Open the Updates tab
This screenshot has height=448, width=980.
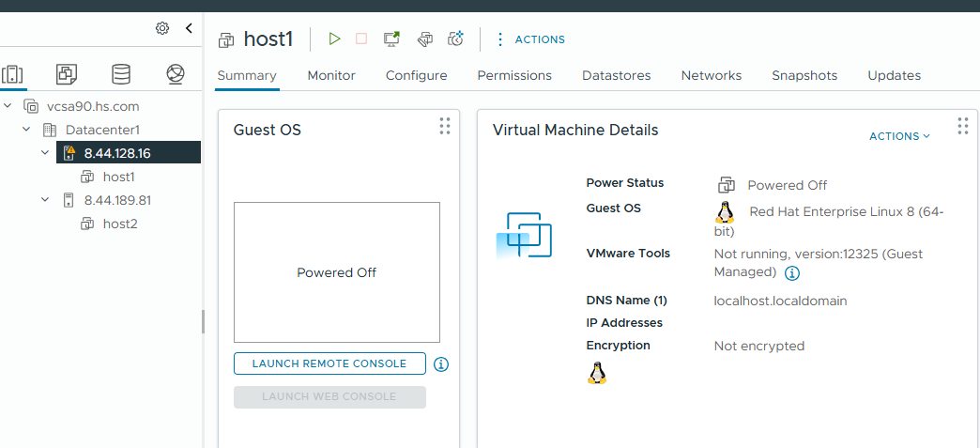point(895,76)
